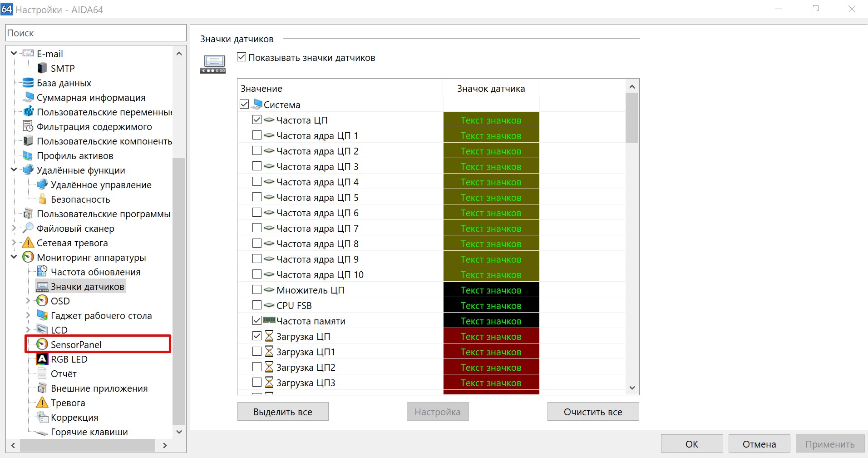Open the RGB LED settings page

coord(69,359)
